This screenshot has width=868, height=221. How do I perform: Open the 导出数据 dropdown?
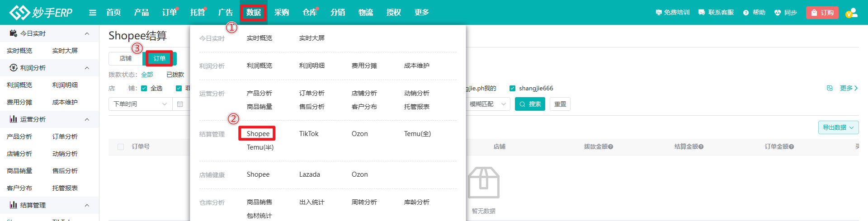click(x=838, y=127)
